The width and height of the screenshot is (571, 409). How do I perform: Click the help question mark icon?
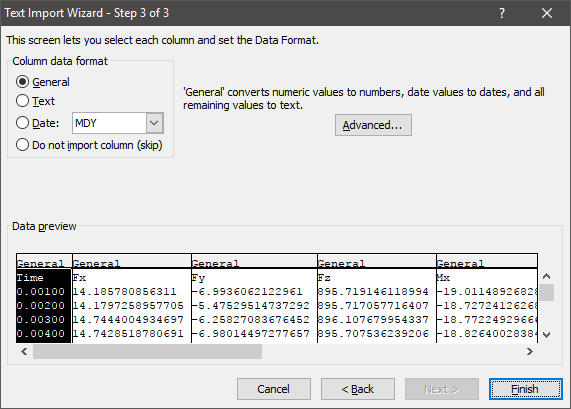[502, 13]
